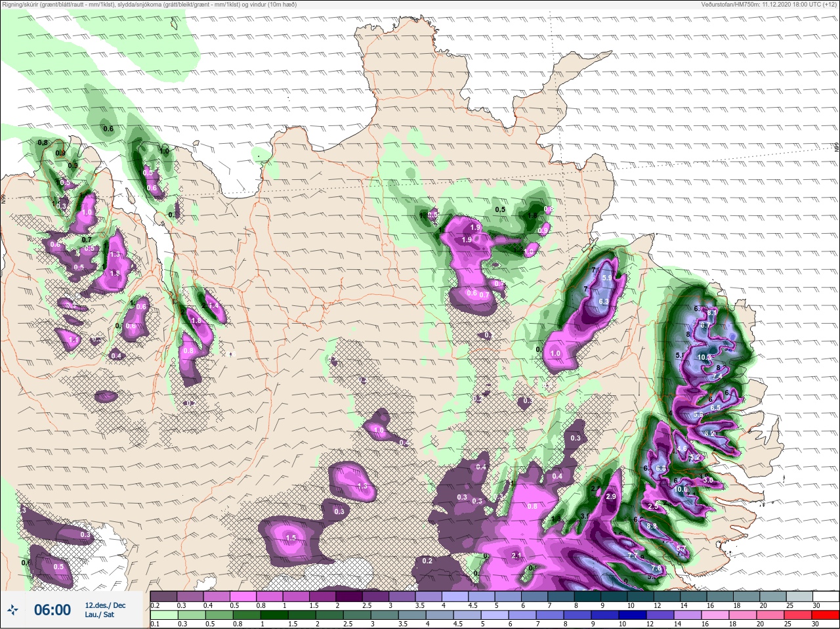The width and height of the screenshot is (840, 629).
Task: Click the "1.5" precipitation value on the map
Action: point(291,538)
